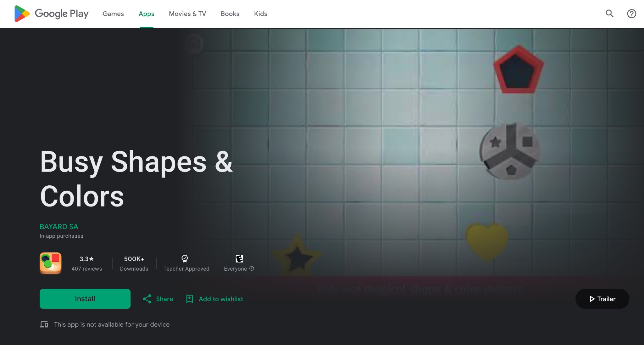Open the search magnifier icon
Image resolution: width=644 pixels, height=356 pixels.
coord(609,14)
